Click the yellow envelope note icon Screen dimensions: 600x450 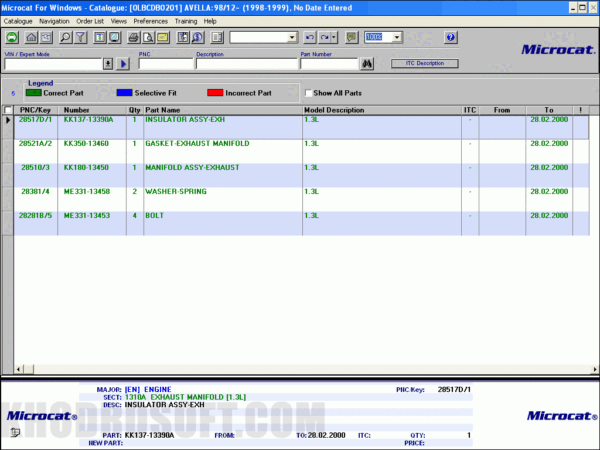pyautogui.click(x=163, y=37)
